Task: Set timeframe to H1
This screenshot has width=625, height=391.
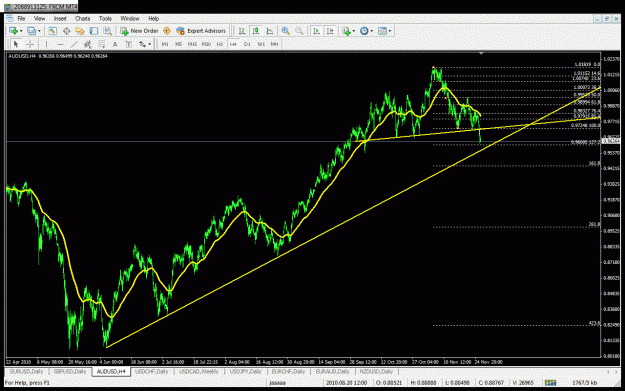Action: (220, 44)
